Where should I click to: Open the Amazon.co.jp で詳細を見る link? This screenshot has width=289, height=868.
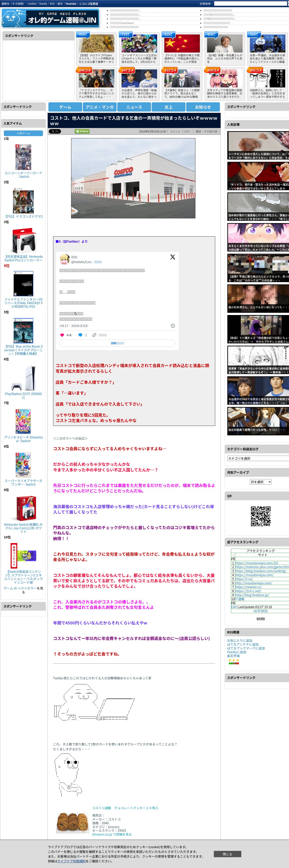click(x=112, y=834)
